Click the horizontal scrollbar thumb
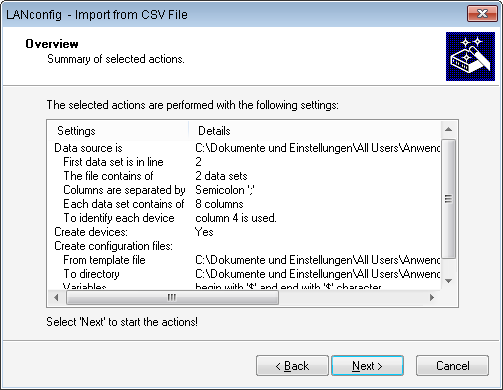The height and width of the screenshot is (390, 503). click(x=172, y=297)
